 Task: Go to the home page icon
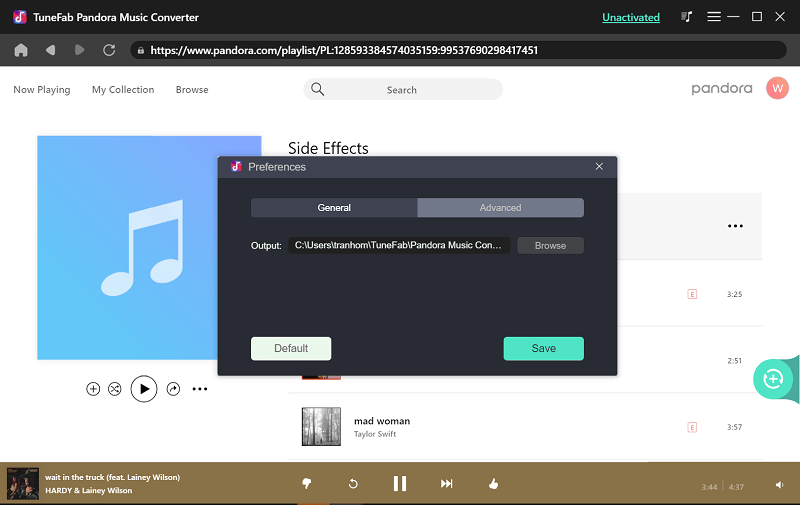[21, 50]
